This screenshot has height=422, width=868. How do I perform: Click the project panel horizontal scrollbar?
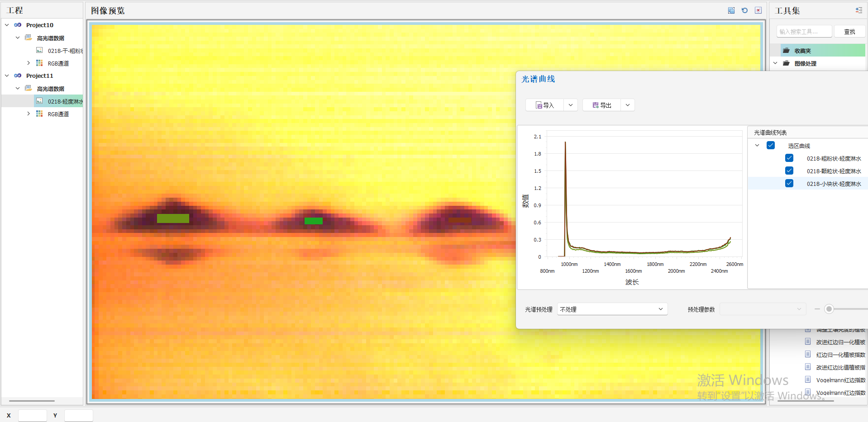32,401
